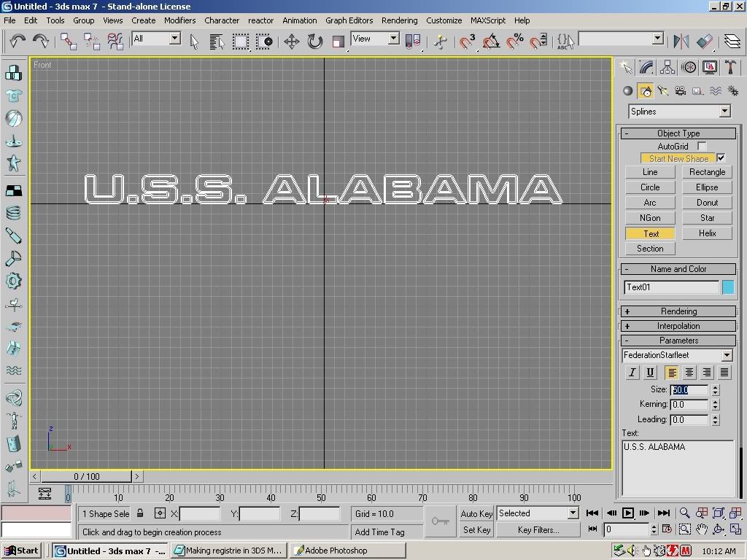
Task: Open the Selected key filter dropdown
Action: (x=573, y=513)
